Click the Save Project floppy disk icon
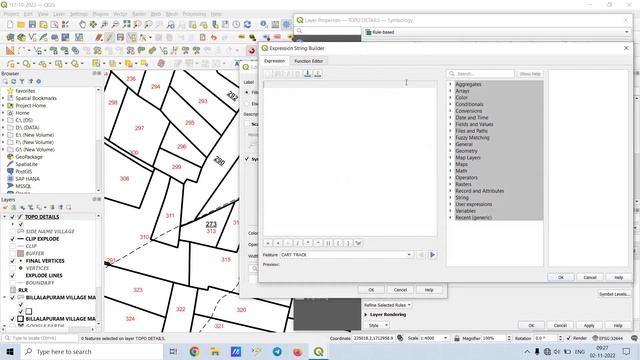The width and height of the screenshot is (640, 360). 32,25
